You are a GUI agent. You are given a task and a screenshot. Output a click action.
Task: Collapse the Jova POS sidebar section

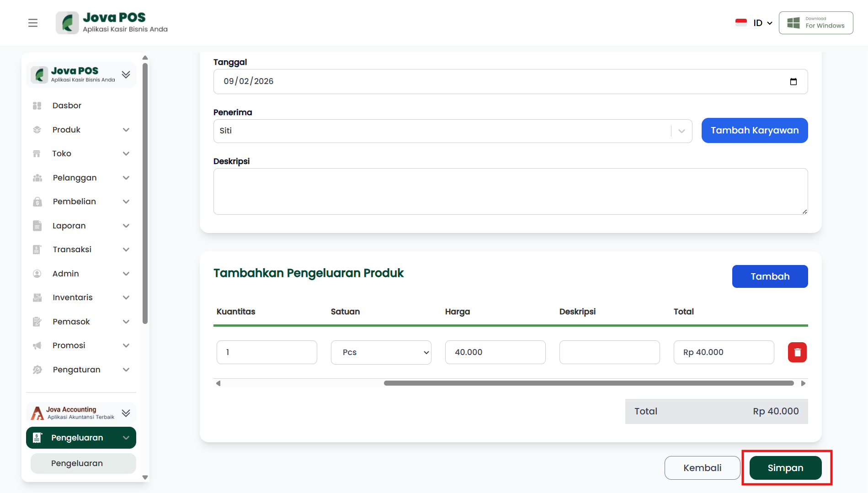(x=126, y=74)
